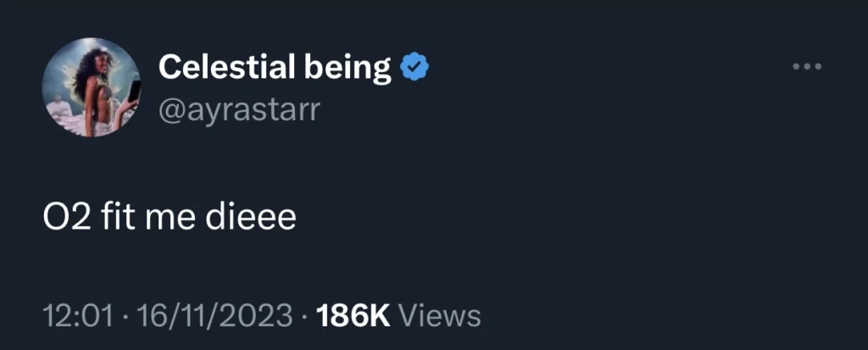This screenshot has height=350, width=868.
Task: Click the 186K view count
Action: (x=353, y=316)
